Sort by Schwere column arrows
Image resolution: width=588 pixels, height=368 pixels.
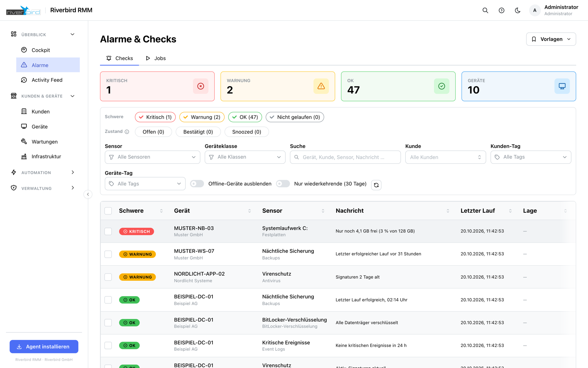[x=161, y=211]
